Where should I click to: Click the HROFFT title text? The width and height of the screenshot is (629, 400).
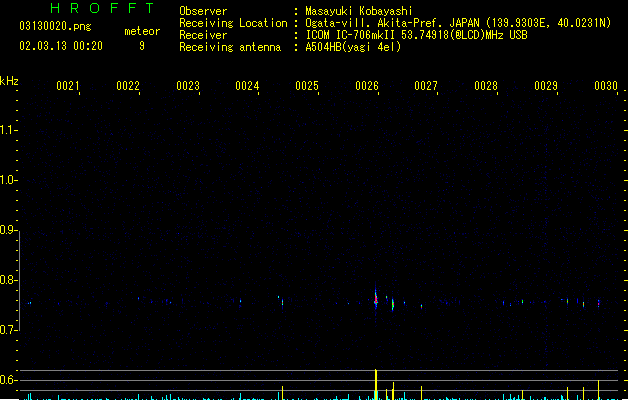(102, 8)
